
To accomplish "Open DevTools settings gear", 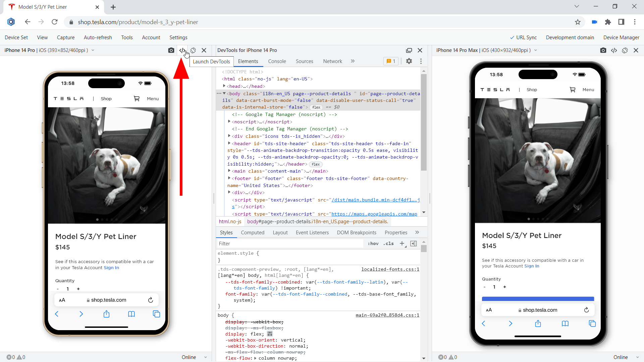I will pyautogui.click(x=409, y=61).
